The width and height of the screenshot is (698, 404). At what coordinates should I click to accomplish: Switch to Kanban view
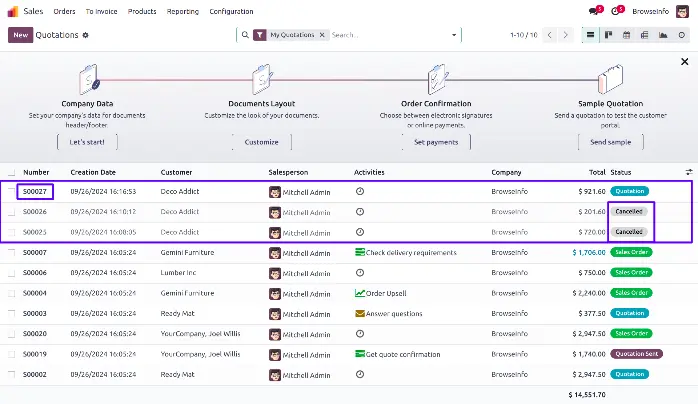(609, 35)
